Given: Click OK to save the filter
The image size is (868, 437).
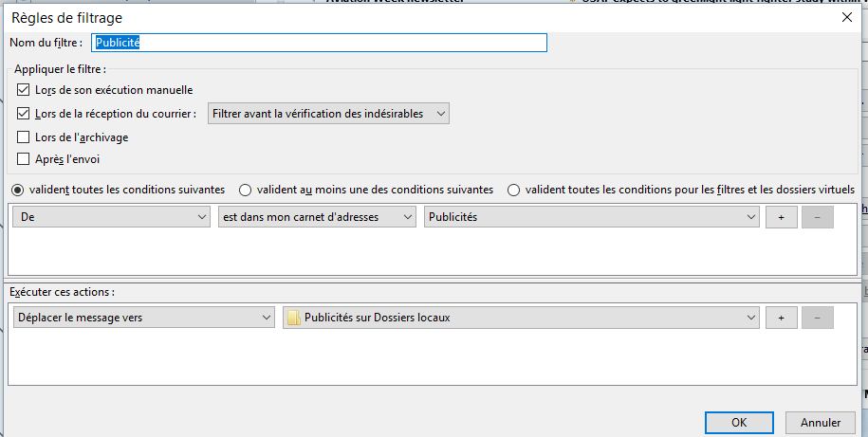Looking at the screenshot, I should (x=739, y=422).
